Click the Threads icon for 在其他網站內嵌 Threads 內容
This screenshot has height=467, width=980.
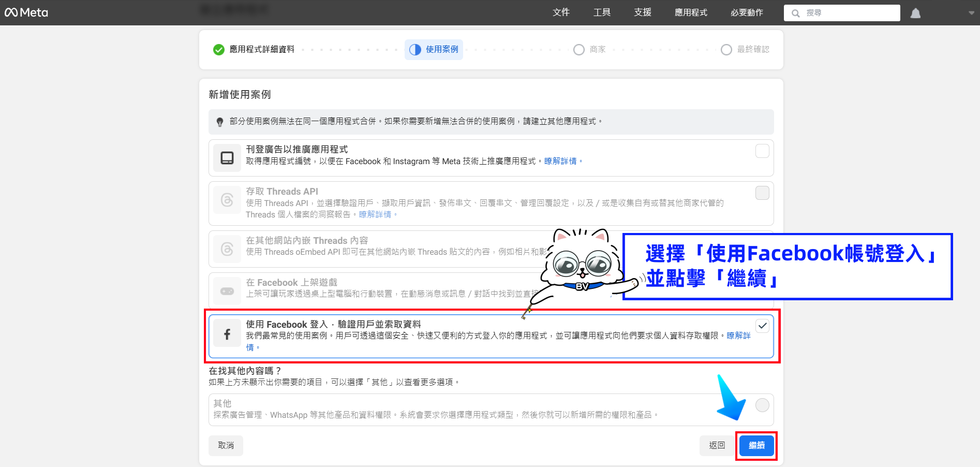pyautogui.click(x=227, y=249)
